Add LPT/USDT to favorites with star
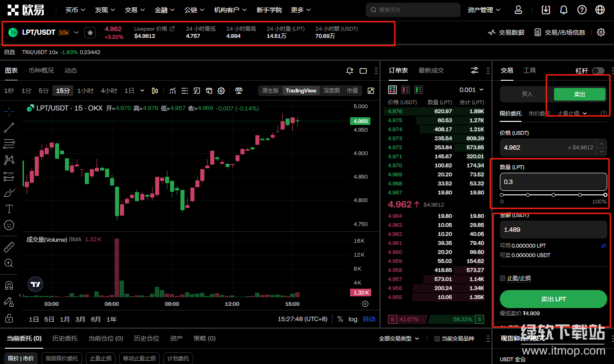Viewport: 614px width, 364px height. pyautogui.click(x=90, y=32)
